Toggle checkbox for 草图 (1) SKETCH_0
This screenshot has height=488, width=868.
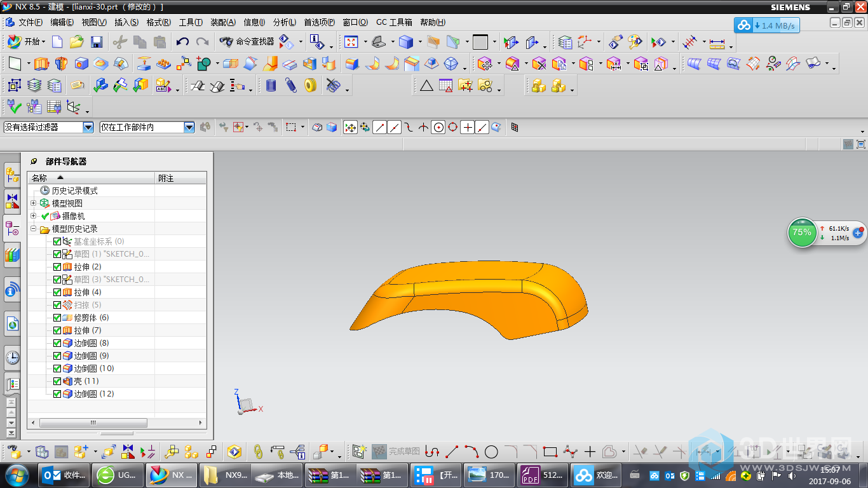coord(57,254)
